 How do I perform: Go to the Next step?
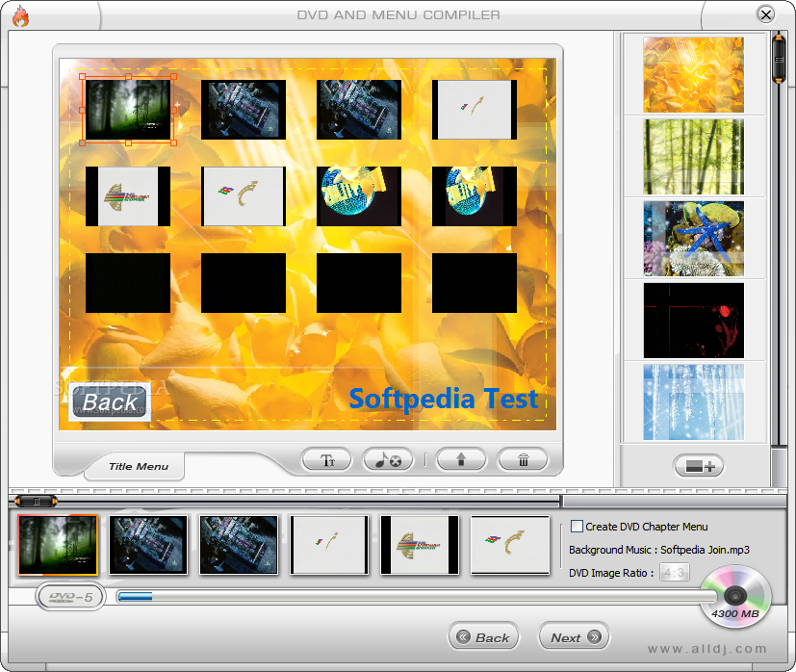575,637
